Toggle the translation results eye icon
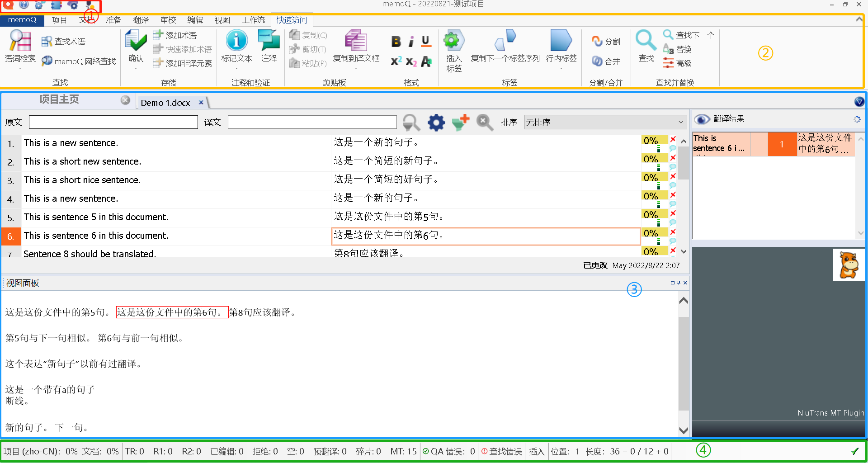 coord(702,119)
